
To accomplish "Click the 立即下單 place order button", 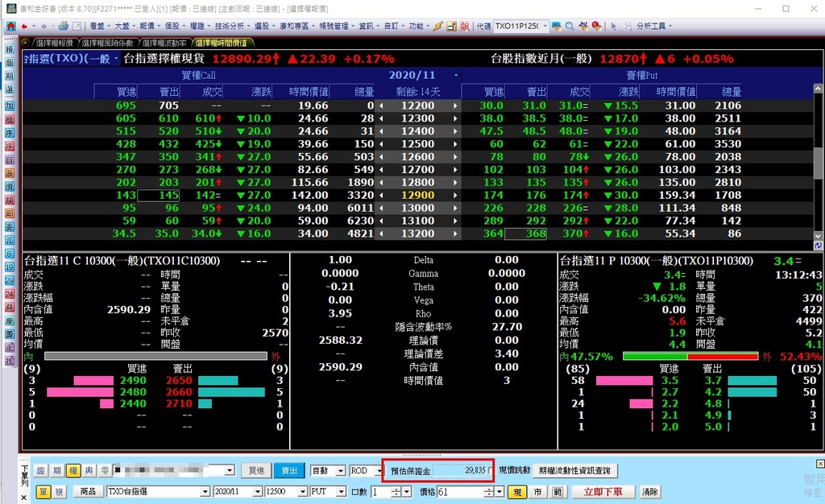I will 603,492.
